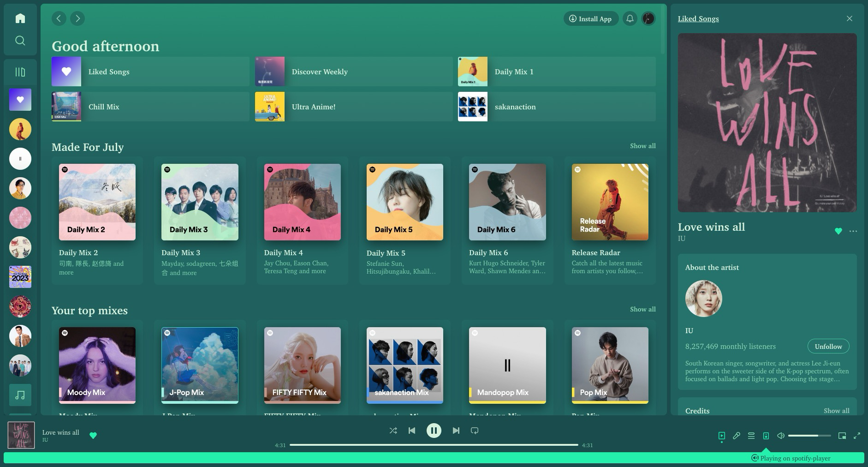Open the Discover Weekly tile
Screen dimensions: 868x467
(x=354, y=72)
